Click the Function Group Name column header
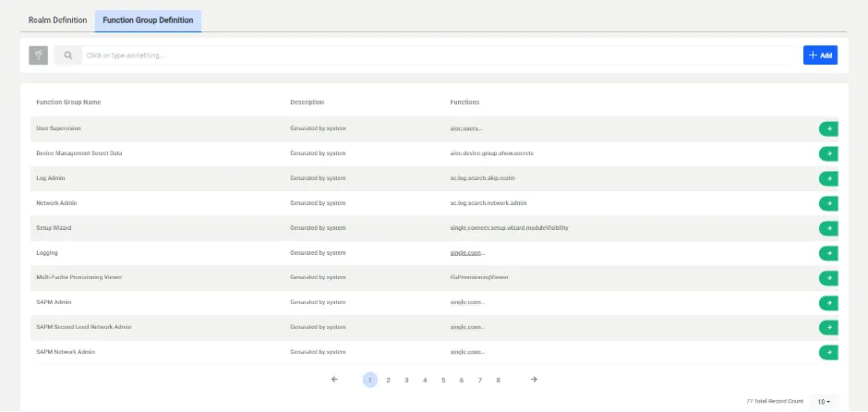The height and width of the screenshot is (412, 868). [68, 103]
